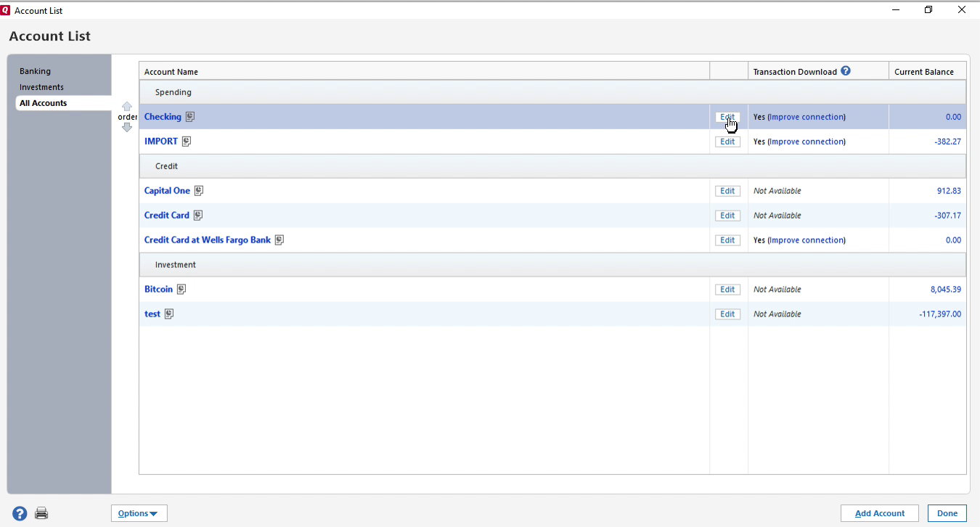Screen dimensions: 980x527
Task: Edit the Bitcoin account
Action: point(727,290)
